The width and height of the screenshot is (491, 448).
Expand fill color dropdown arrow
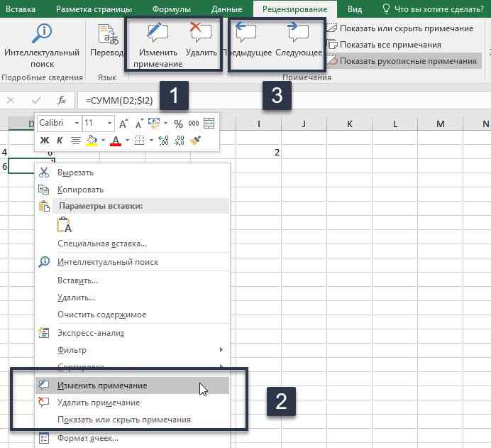103,141
